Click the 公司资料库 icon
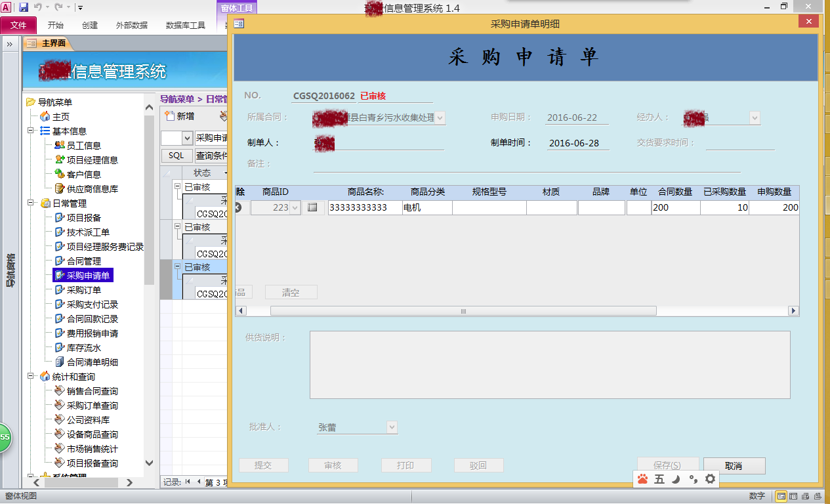 60,419
